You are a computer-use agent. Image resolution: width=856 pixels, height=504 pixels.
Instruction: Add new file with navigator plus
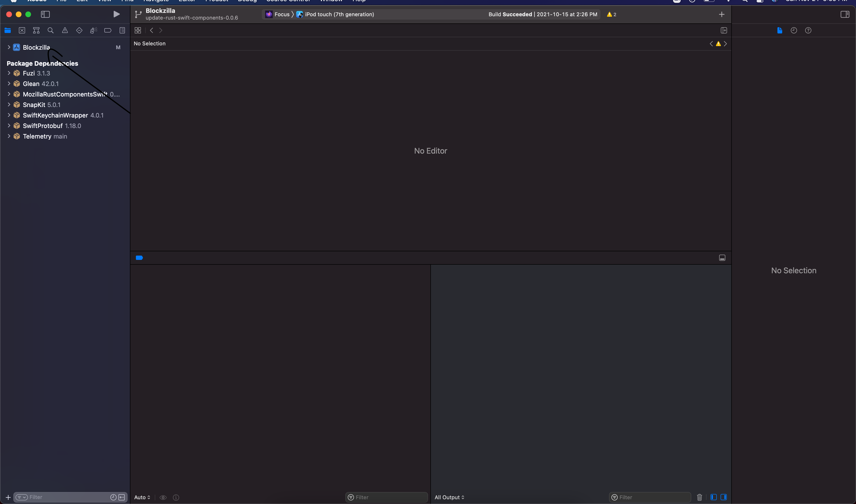(8, 497)
